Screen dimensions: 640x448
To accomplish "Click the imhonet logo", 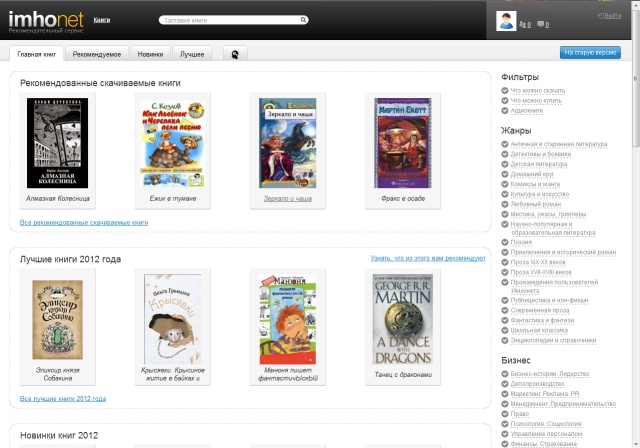I will coord(46,22).
